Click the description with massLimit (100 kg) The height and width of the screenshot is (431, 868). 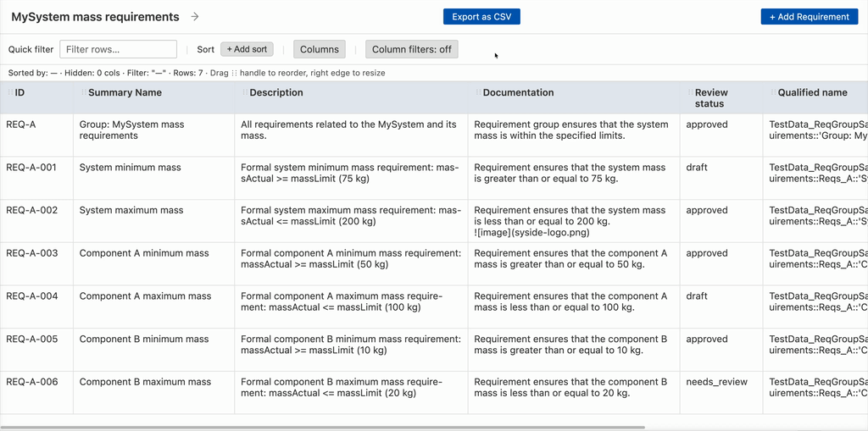click(352, 307)
